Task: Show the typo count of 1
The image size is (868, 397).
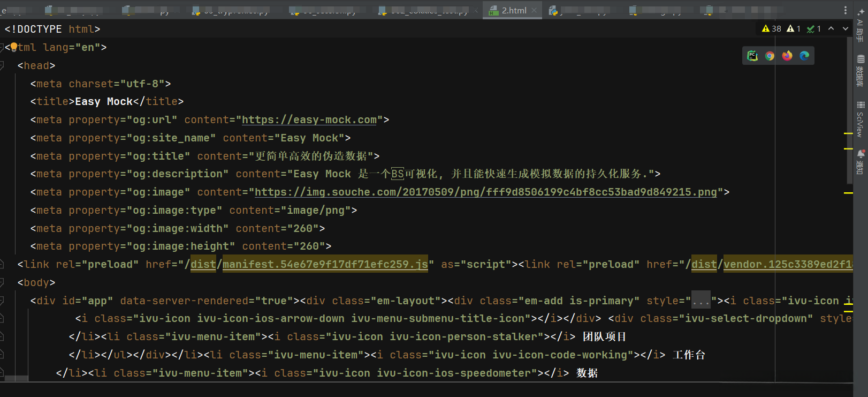Action: coord(813,29)
